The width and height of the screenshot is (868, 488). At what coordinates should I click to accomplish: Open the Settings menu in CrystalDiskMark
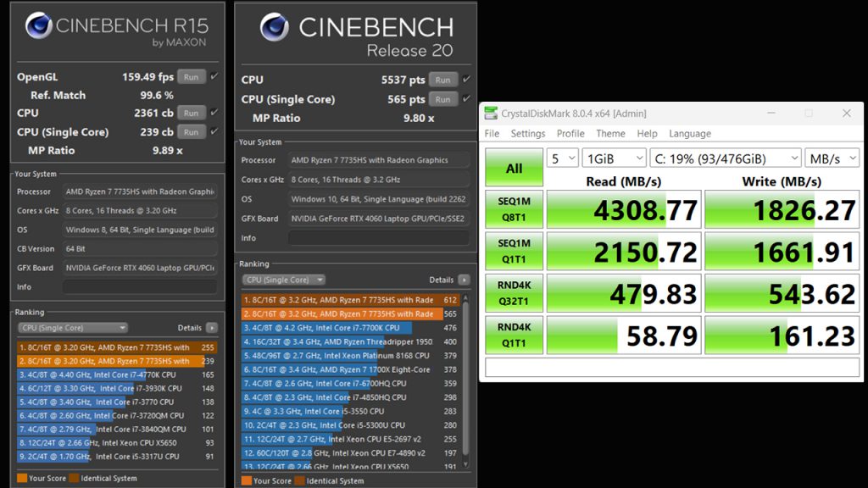point(527,133)
